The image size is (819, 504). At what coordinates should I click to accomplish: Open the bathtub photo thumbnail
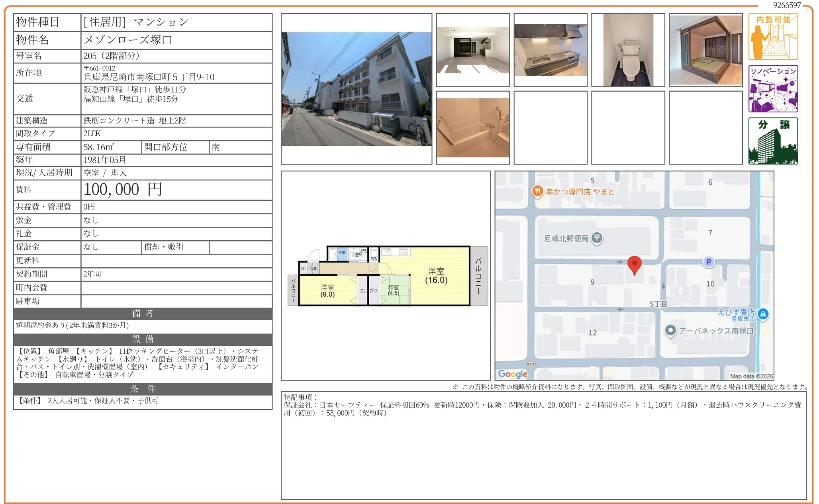pyautogui.click(x=473, y=127)
